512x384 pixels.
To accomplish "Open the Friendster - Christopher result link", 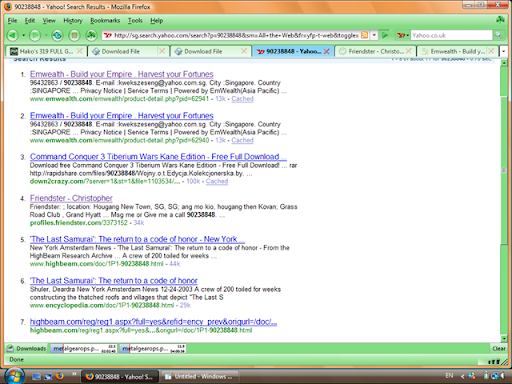I will [71, 198].
